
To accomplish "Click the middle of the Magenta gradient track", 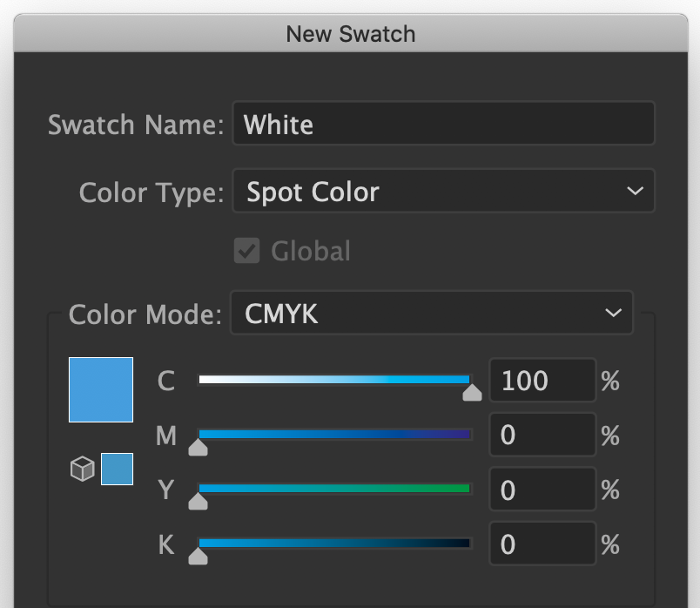I will [x=334, y=434].
